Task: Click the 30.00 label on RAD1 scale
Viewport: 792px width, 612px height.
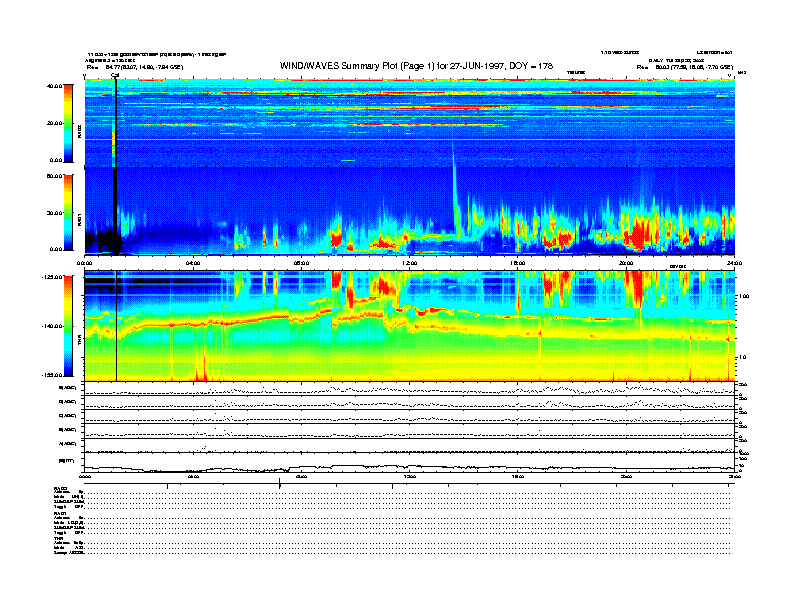Action: click(x=54, y=213)
